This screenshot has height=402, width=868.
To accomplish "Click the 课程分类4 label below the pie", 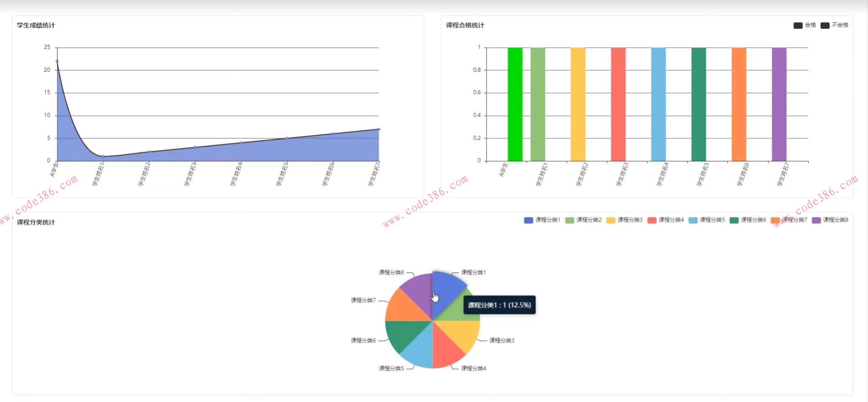I will pyautogui.click(x=474, y=369).
